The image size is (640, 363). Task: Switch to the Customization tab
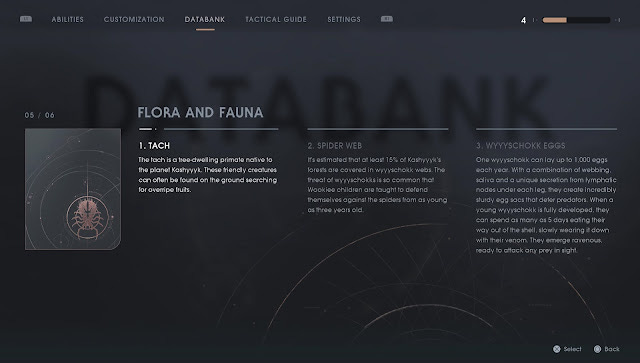pyautogui.click(x=134, y=20)
